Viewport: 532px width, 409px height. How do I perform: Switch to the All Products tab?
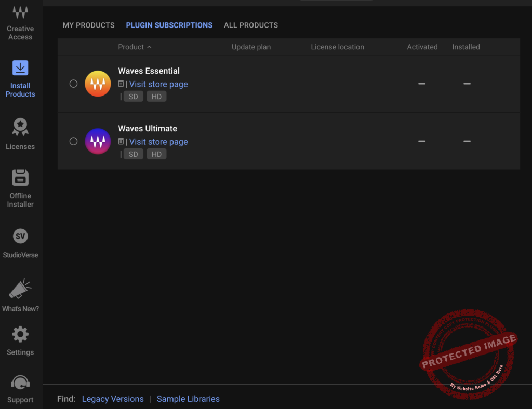point(251,25)
